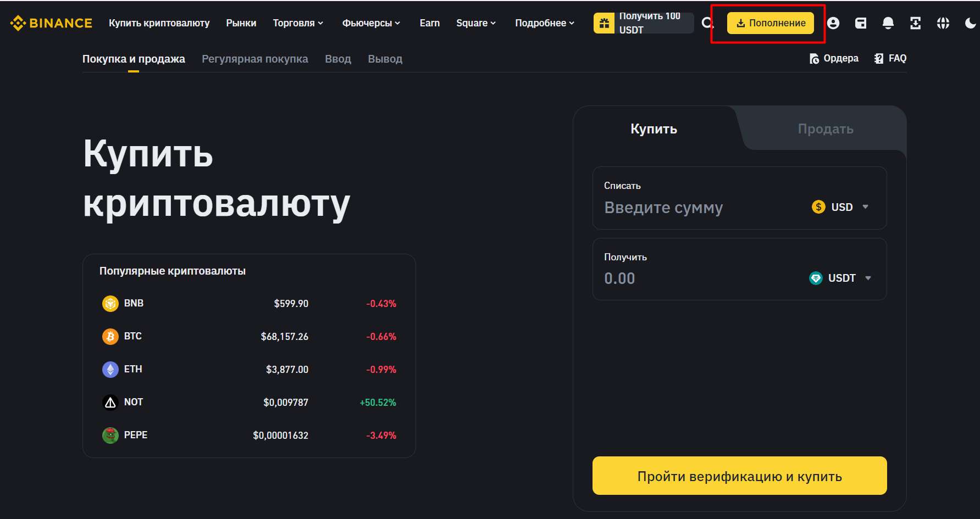
Task: Click the gift icon for 100 USDT
Action: (x=604, y=23)
